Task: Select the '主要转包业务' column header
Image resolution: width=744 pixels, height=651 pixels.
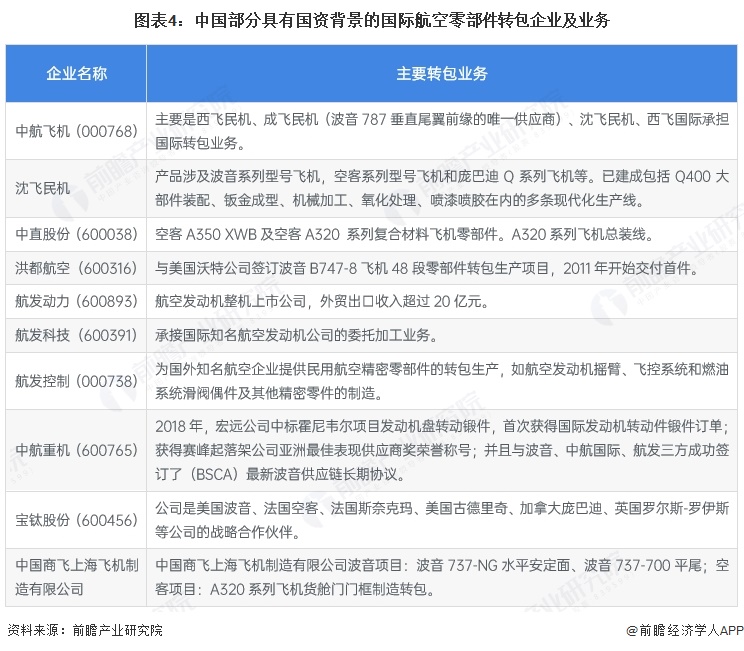Action: (442, 74)
